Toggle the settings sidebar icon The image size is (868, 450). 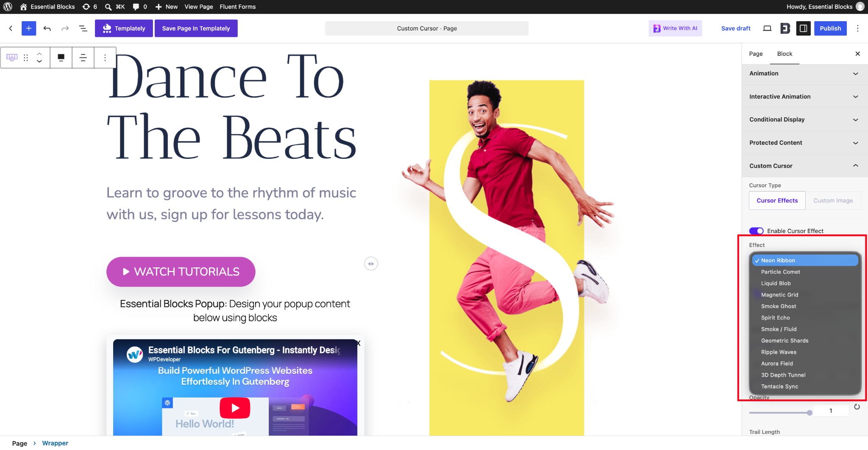click(803, 28)
